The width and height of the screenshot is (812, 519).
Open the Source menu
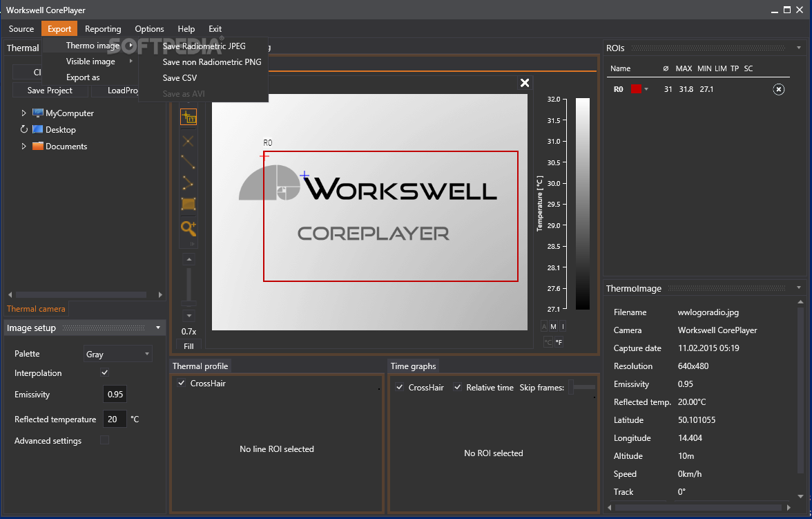point(21,28)
